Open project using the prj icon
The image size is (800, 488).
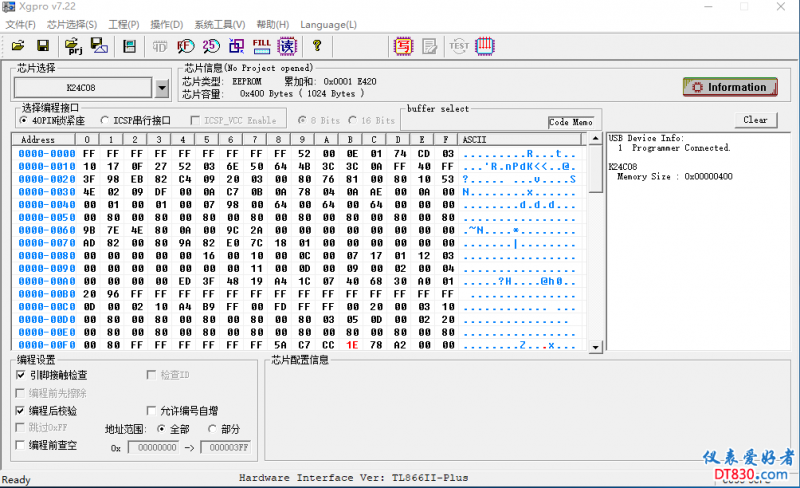(x=73, y=45)
